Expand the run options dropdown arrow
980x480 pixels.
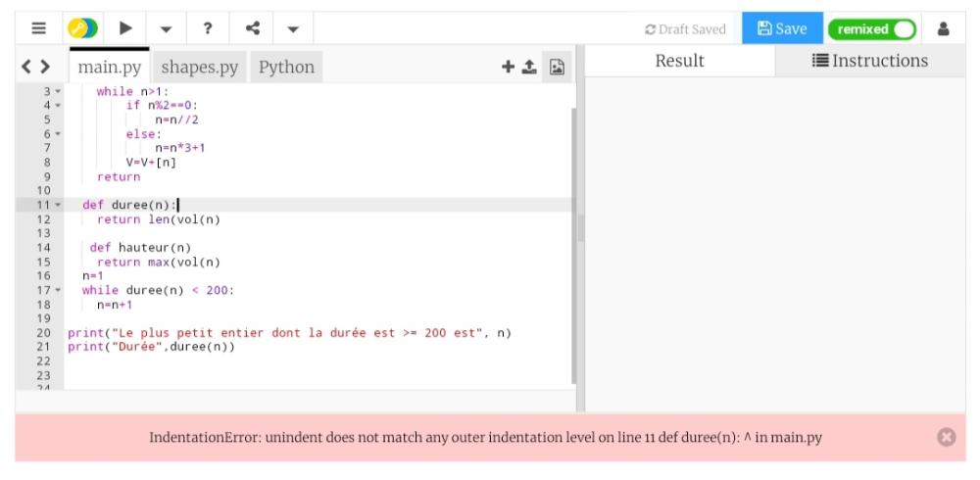pos(166,28)
